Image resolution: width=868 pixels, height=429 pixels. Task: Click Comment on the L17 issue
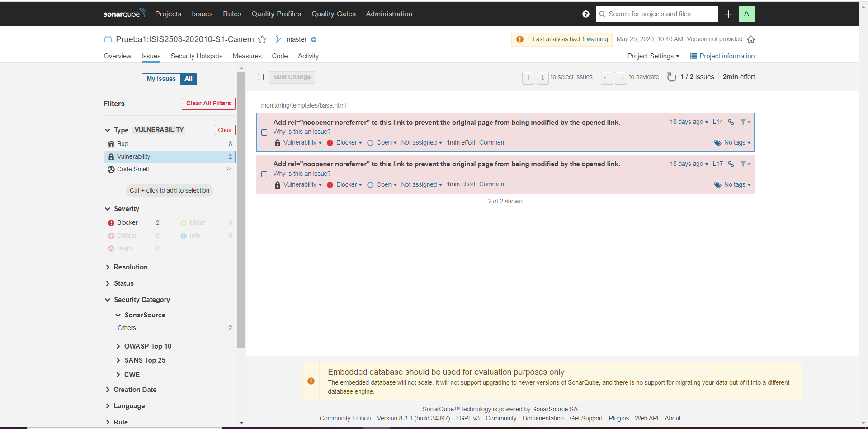point(492,184)
